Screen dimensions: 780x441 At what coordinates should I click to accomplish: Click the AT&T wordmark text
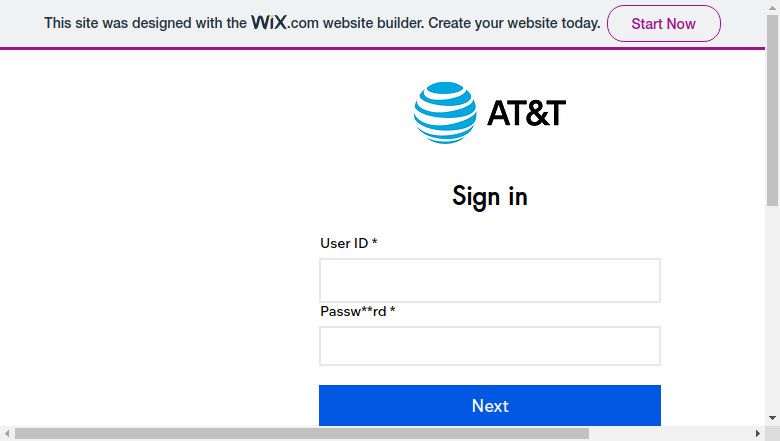(526, 113)
